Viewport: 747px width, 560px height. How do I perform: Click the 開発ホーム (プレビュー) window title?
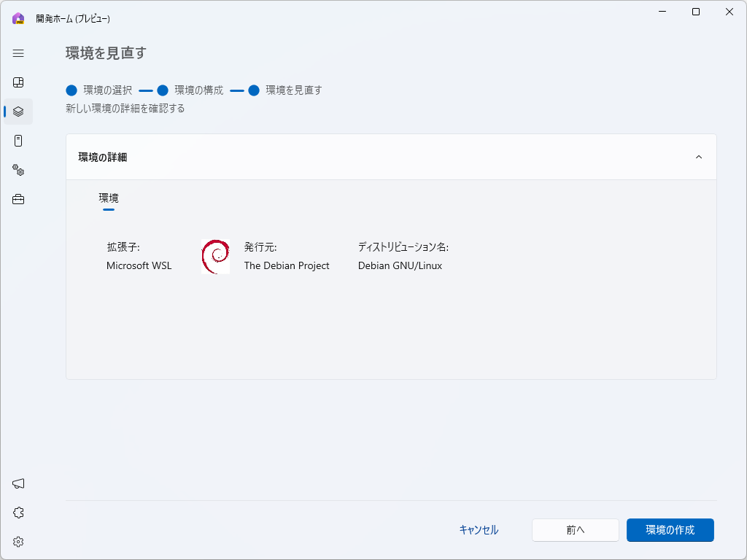point(73,18)
